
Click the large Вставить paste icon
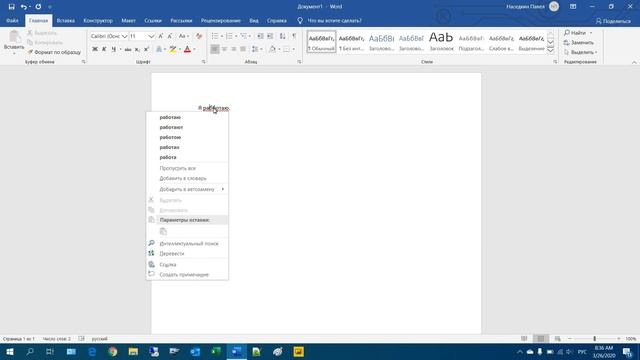click(14, 37)
